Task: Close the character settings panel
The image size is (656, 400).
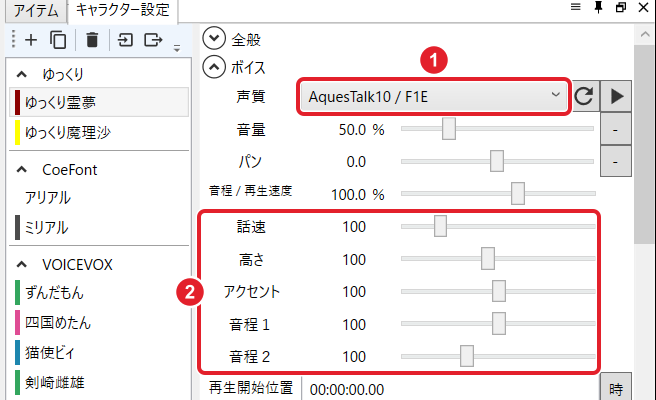Action: tap(643, 7)
